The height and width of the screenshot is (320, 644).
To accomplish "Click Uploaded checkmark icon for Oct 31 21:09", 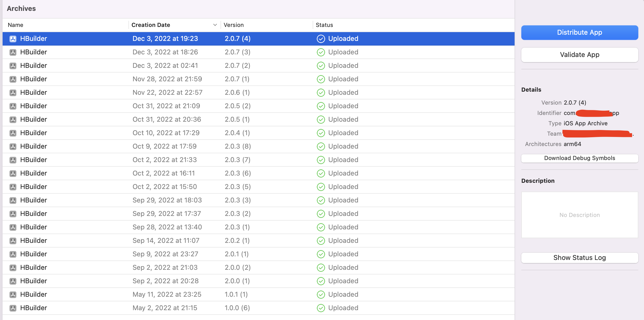I will (x=321, y=106).
